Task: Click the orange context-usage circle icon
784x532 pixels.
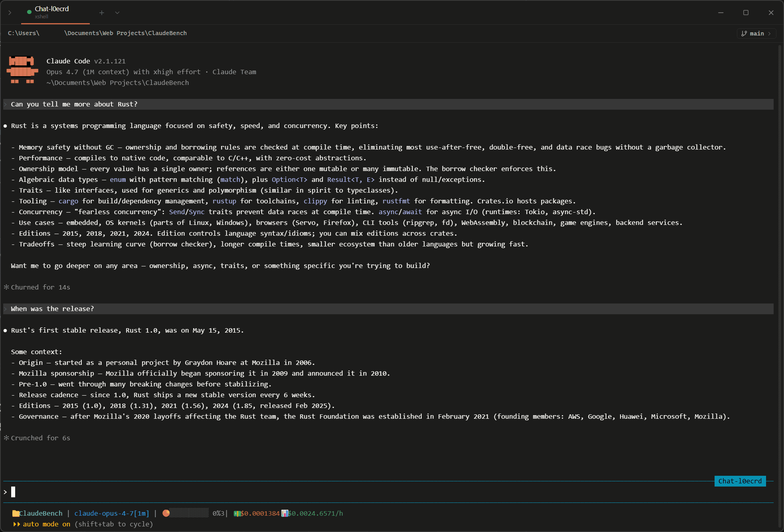Action: pos(166,513)
